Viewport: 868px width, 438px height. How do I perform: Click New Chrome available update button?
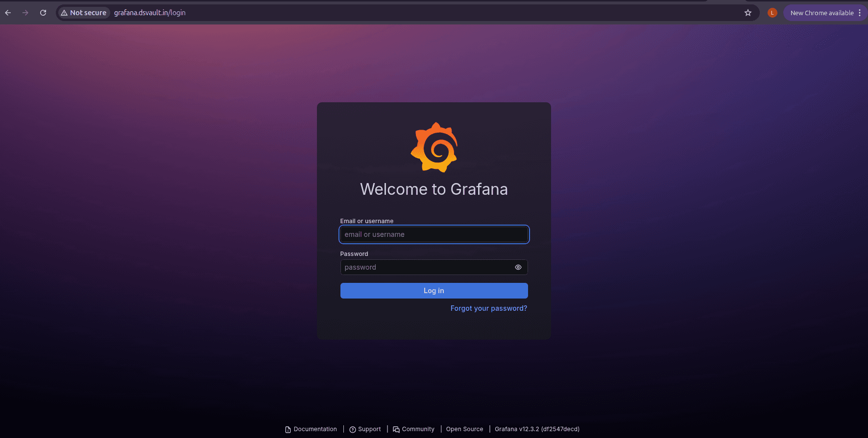click(821, 13)
